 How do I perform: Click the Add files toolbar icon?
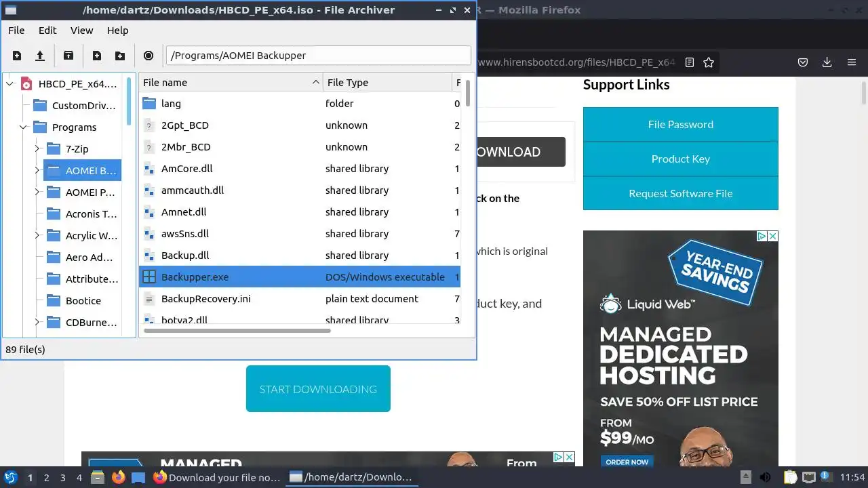(x=97, y=56)
